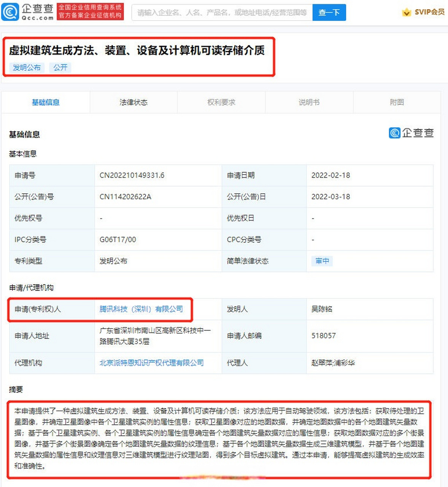
Task: Switch to the 法律状态 tab
Action: 133,102
